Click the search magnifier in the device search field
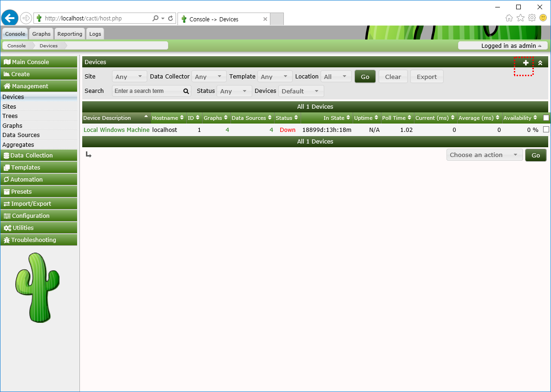The width and height of the screenshot is (551, 392). (x=186, y=91)
